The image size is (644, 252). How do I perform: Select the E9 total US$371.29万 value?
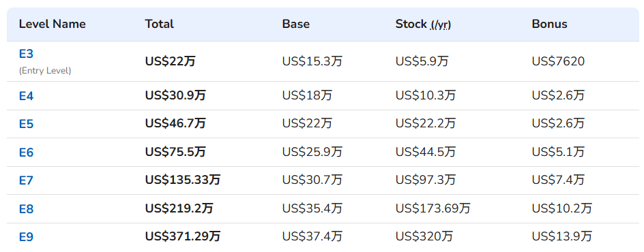183,236
